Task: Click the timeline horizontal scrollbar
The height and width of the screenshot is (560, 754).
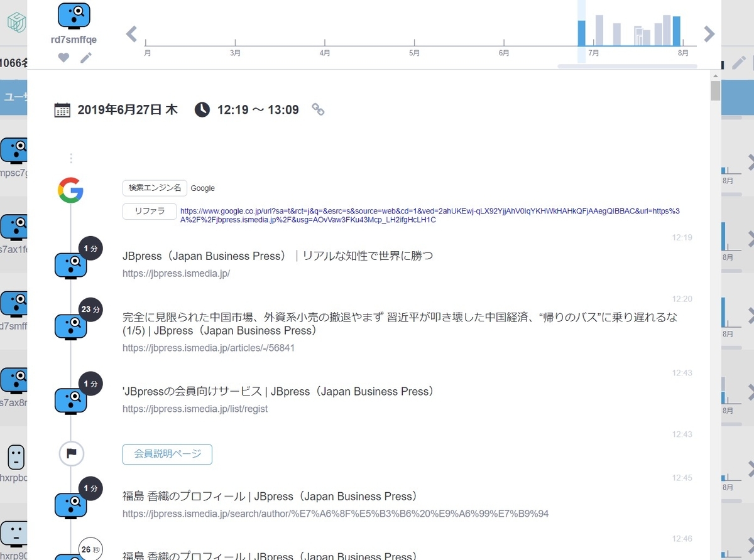Action: [627, 66]
